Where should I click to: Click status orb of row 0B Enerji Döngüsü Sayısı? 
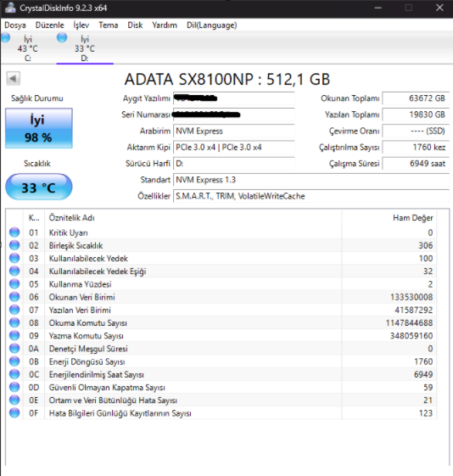[x=14, y=361]
